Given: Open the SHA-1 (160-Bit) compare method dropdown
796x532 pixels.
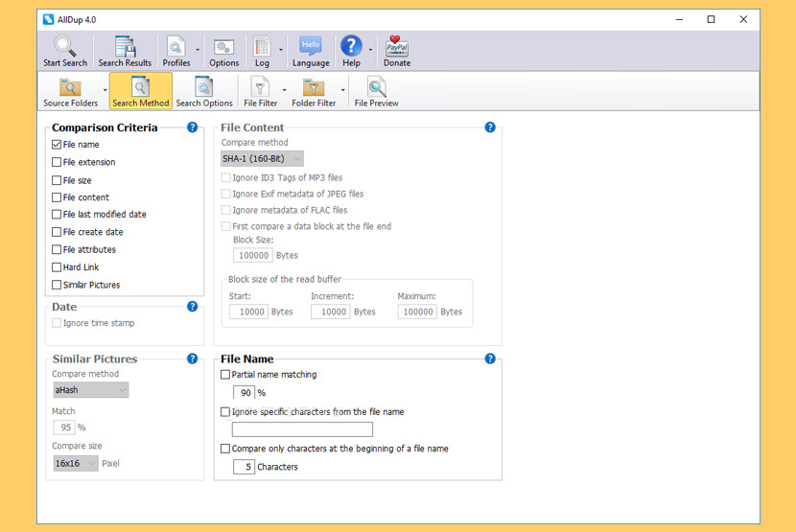Looking at the screenshot, I should tap(262, 159).
